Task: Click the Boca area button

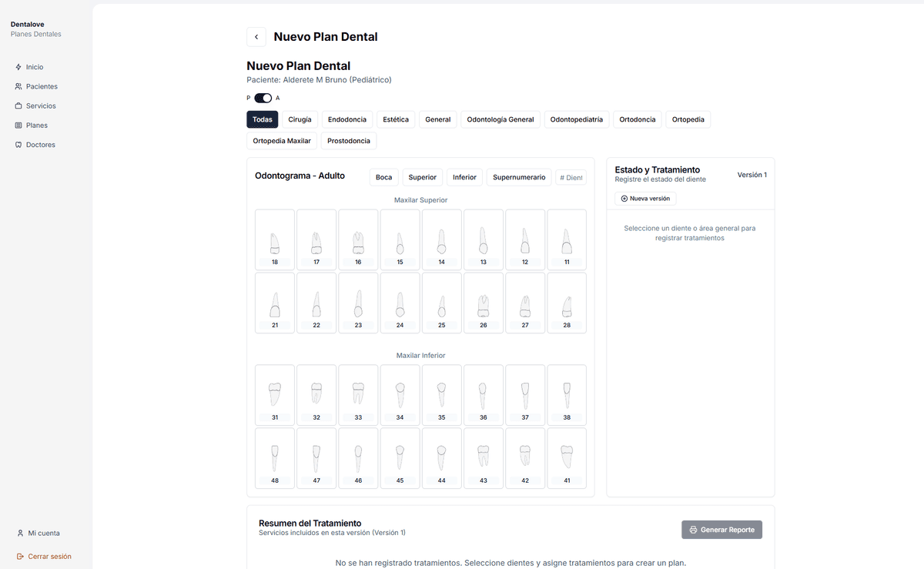Action: click(x=383, y=177)
